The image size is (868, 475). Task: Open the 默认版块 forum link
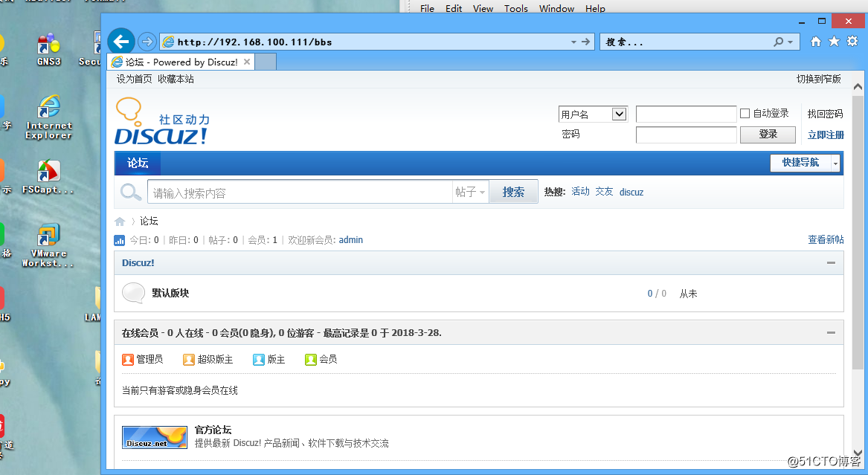pos(170,293)
